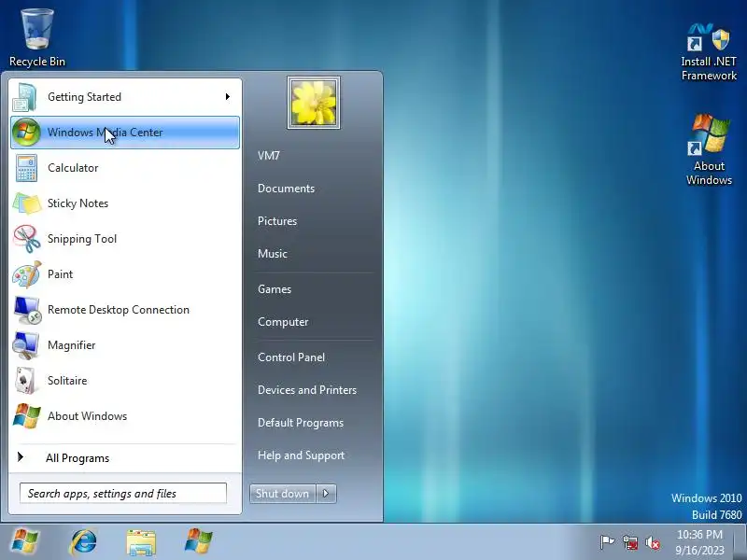
Task: Open the Getting Started icon
Action: pos(25,97)
